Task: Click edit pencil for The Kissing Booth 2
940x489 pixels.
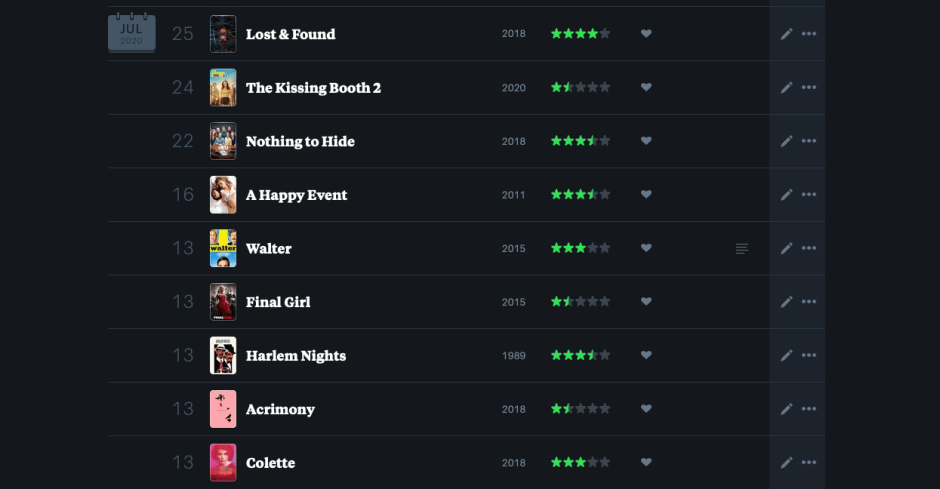Action: click(786, 88)
